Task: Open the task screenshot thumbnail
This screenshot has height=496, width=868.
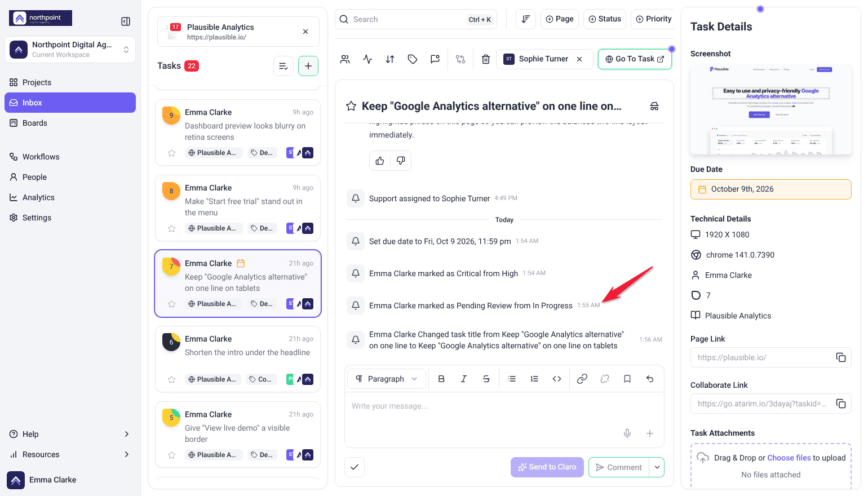Action: click(x=771, y=109)
